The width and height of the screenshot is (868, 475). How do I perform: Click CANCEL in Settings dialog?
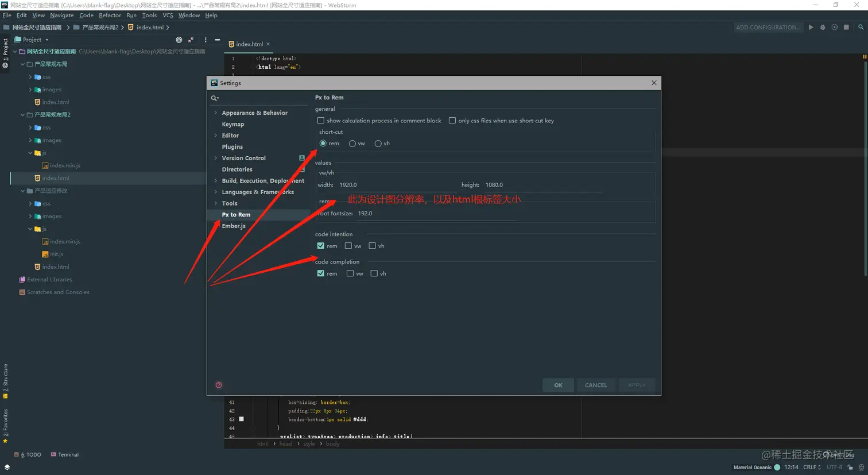[596, 385]
